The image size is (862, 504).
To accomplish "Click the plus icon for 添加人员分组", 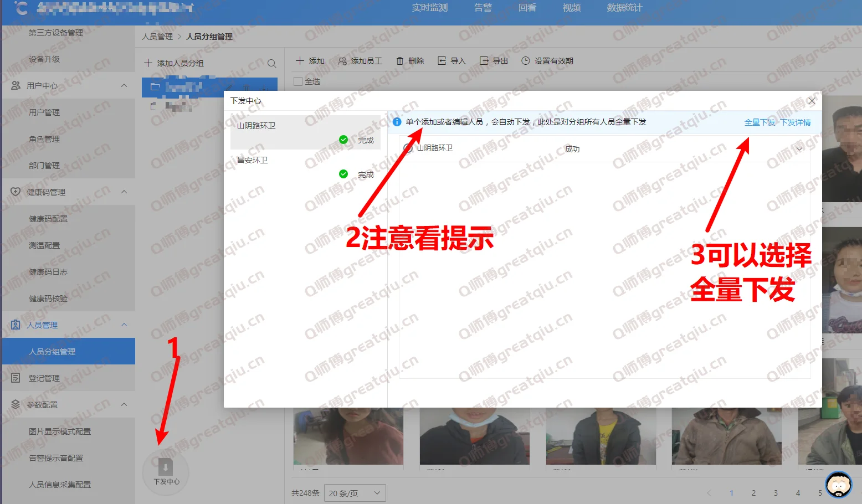I will [x=148, y=63].
